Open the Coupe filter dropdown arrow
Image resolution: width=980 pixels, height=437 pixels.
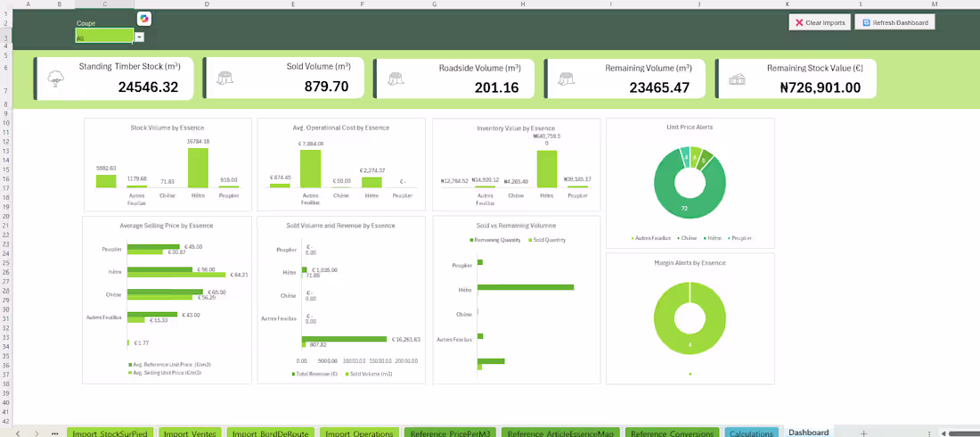[x=139, y=37]
